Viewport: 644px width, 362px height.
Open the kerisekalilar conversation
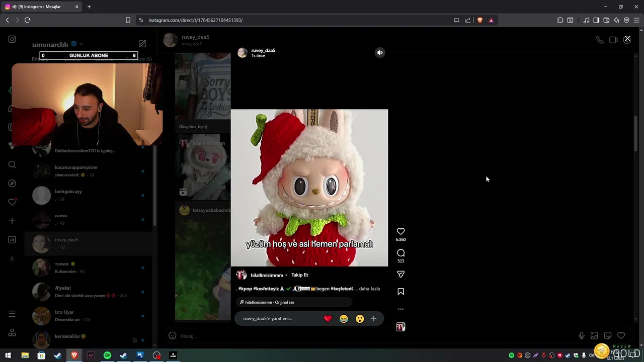(x=88, y=338)
